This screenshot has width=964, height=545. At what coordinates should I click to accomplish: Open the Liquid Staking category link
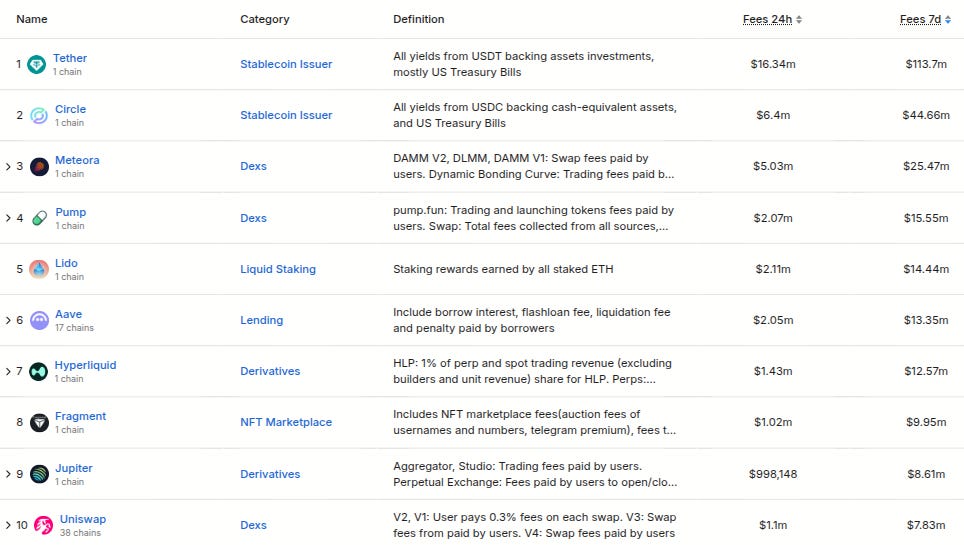point(278,269)
